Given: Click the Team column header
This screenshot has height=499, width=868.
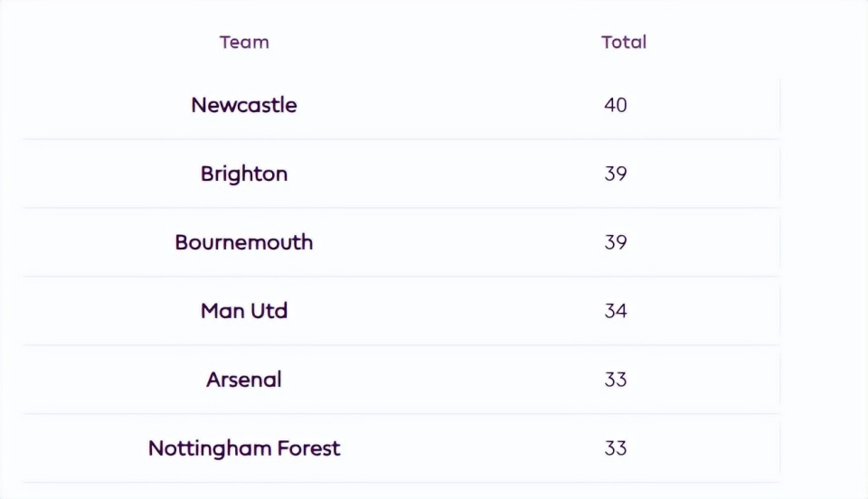Looking at the screenshot, I should coord(244,42).
